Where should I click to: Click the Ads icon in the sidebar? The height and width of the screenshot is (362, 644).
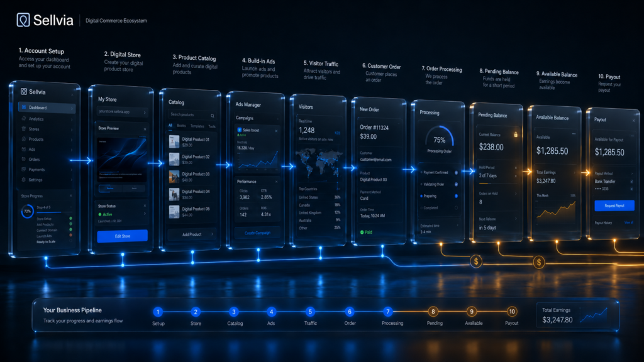pos(24,149)
